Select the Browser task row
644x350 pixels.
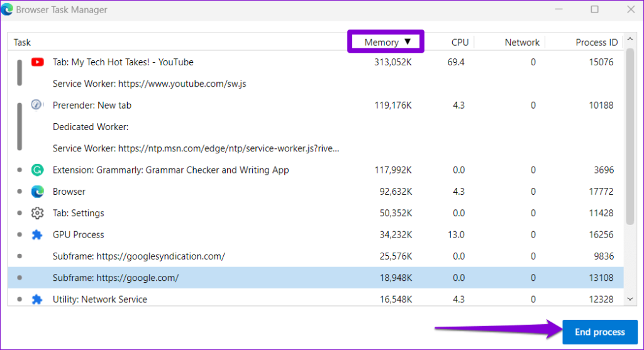click(316, 192)
